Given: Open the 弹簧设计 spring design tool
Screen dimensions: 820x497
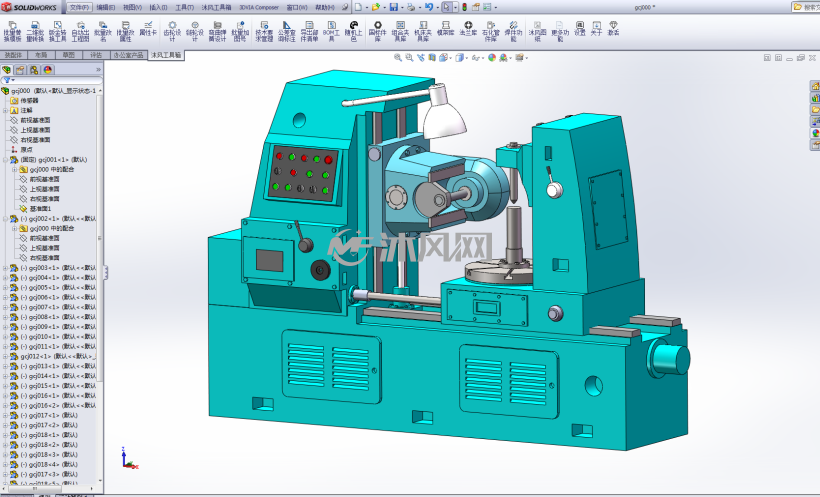Looking at the screenshot, I should [217, 31].
